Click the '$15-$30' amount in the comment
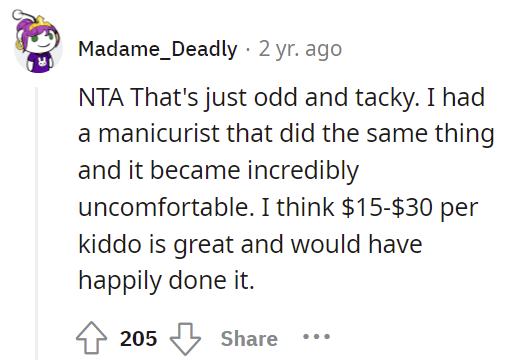508x360 pixels. [x=388, y=207]
